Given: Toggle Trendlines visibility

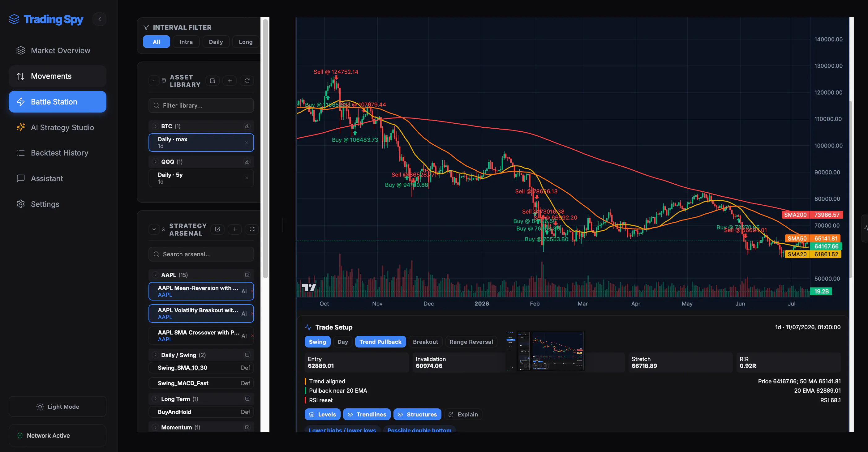Looking at the screenshot, I should pos(367,415).
